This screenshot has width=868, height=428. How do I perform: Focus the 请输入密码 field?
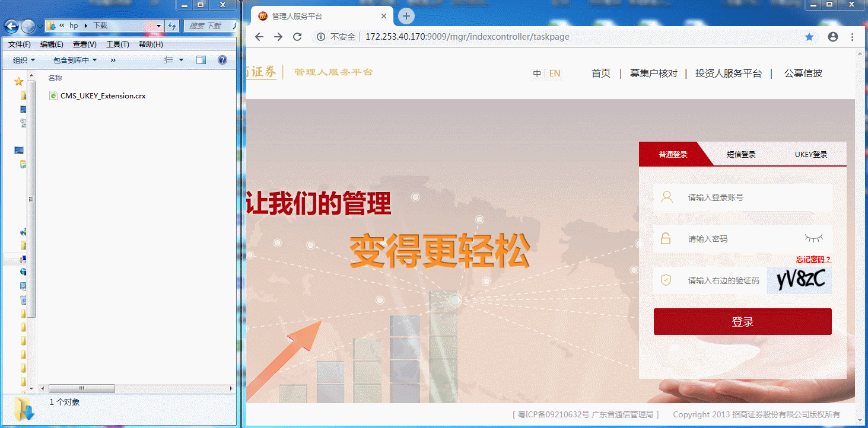[x=743, y=239]
